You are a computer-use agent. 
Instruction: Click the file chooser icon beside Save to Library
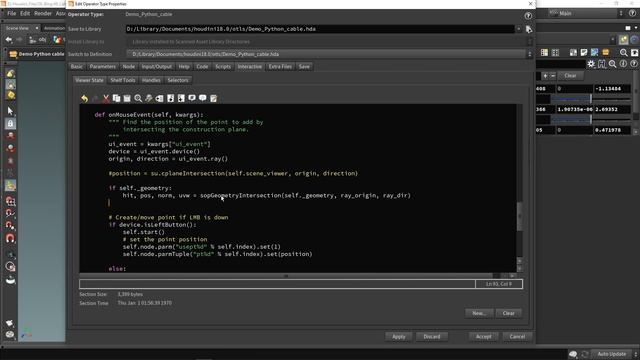point(529,29)
